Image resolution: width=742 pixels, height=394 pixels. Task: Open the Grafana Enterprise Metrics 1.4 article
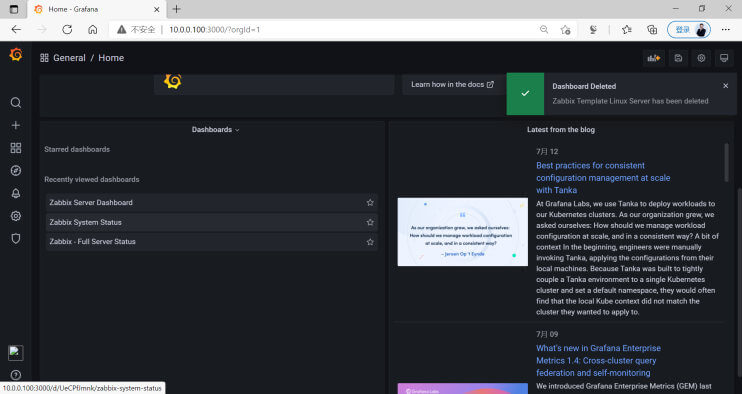(598, 360)
